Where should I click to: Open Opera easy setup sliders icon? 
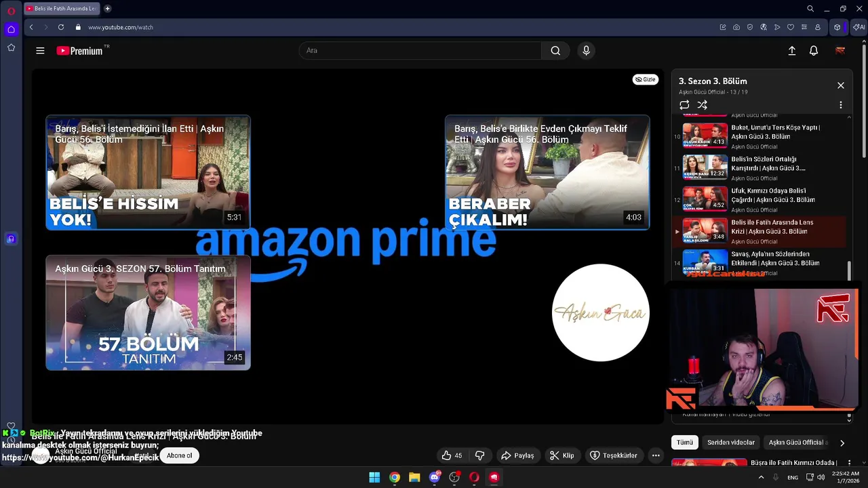click(804, 27)
